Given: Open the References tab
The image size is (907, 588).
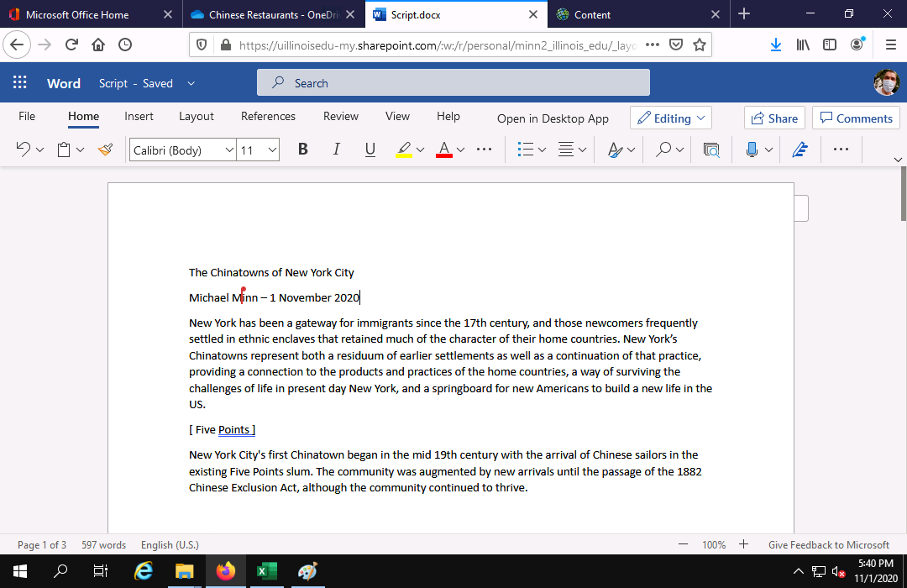Looking at the screenshot, I should 268,117.
